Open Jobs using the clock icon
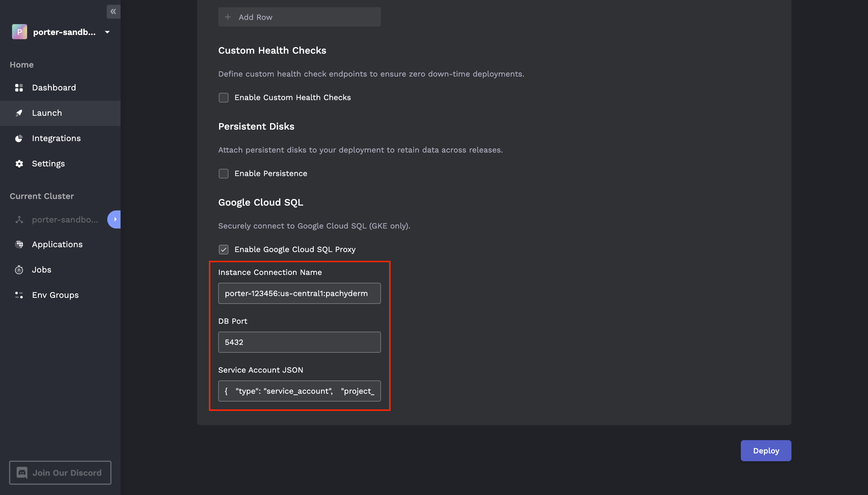The width and height of the screenshot is (868, 495). [x=19, y=269]
